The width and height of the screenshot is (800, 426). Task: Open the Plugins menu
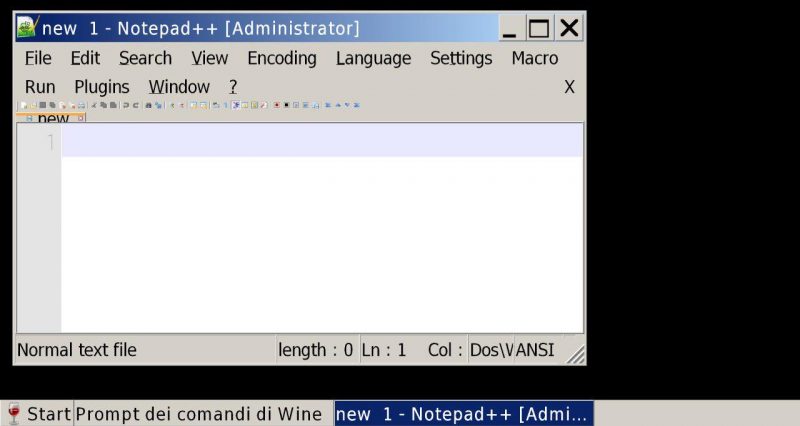point(102,87)
